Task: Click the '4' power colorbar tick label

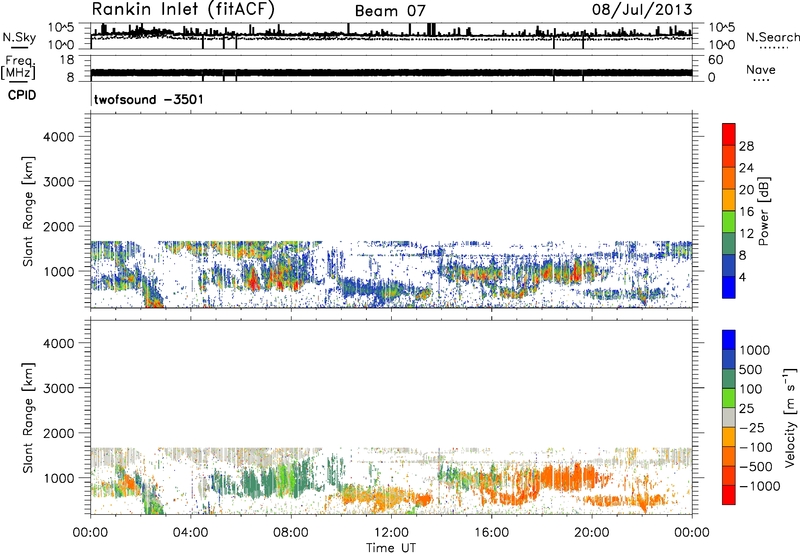Action: tap(742, 277)
